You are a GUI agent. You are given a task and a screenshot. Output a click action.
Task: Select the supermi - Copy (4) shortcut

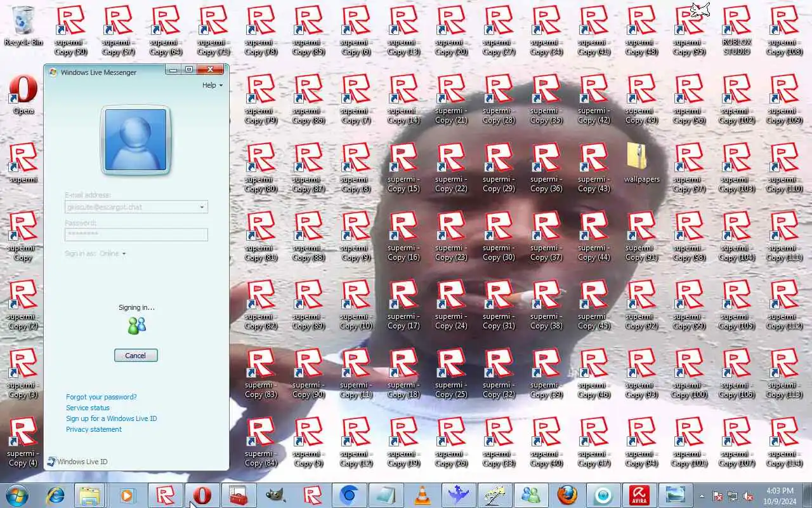click(x=23, y=441)
